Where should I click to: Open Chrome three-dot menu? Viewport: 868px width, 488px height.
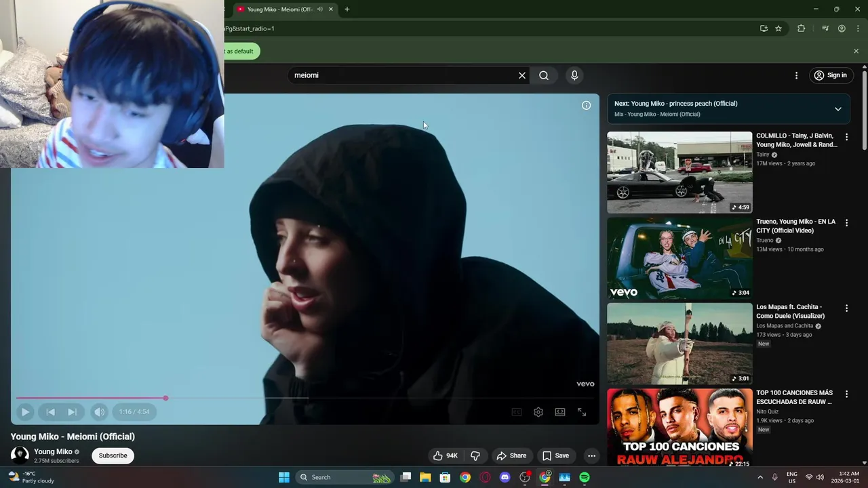(x=856, y=28)
